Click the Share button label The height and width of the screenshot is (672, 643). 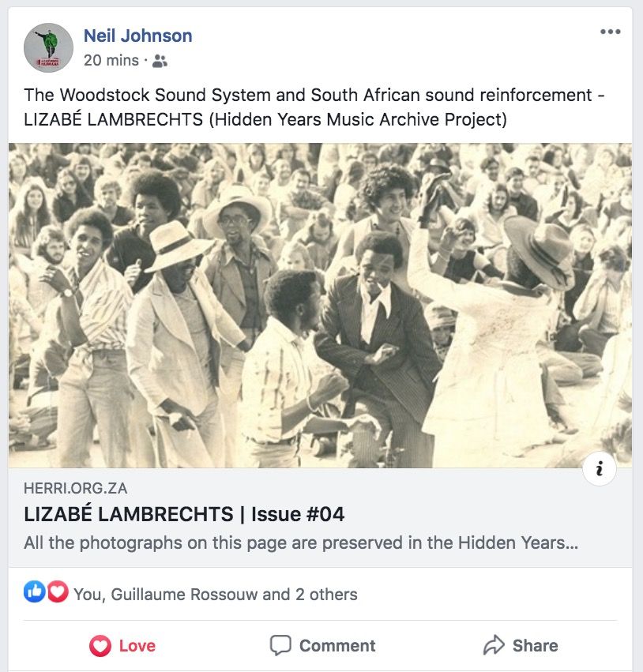(x=536, y=645)
